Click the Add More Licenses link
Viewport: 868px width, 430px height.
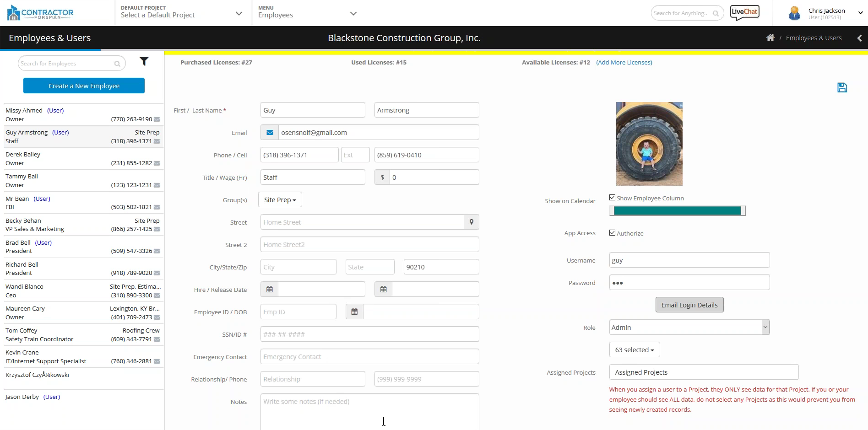(624, 63)
